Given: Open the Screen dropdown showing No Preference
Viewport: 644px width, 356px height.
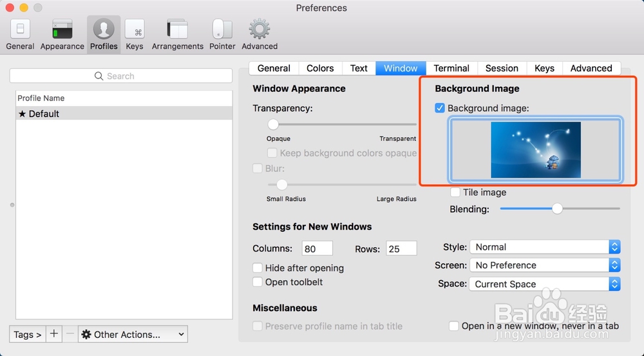Looking at the screenshot, I should [545, 265].
